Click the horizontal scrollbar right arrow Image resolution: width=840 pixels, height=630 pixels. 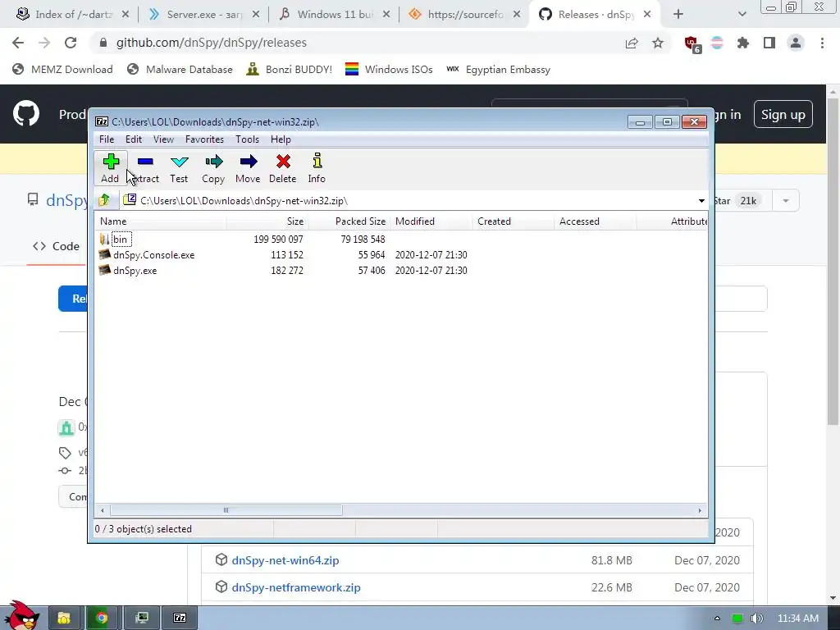click(x=700, y=510)
